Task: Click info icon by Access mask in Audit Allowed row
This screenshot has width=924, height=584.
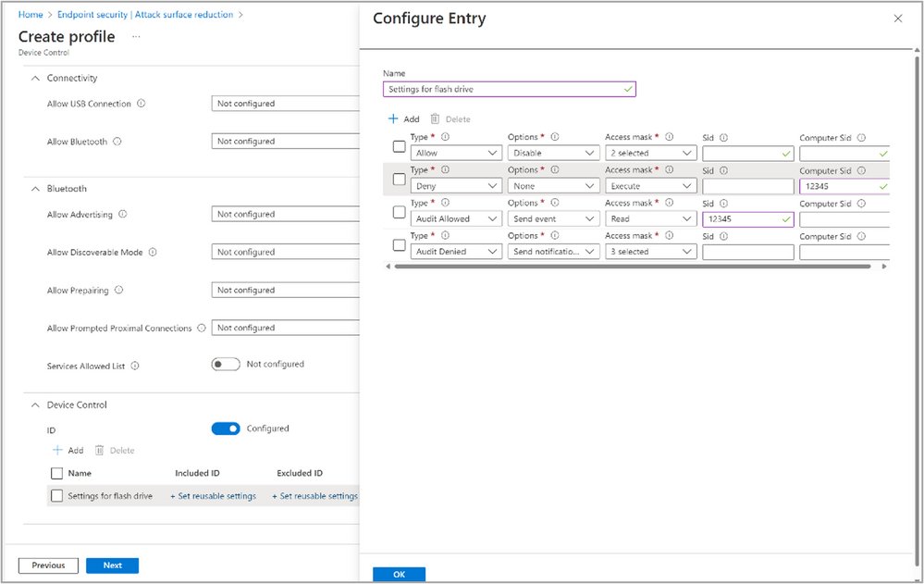Action: tap(670, 203)
